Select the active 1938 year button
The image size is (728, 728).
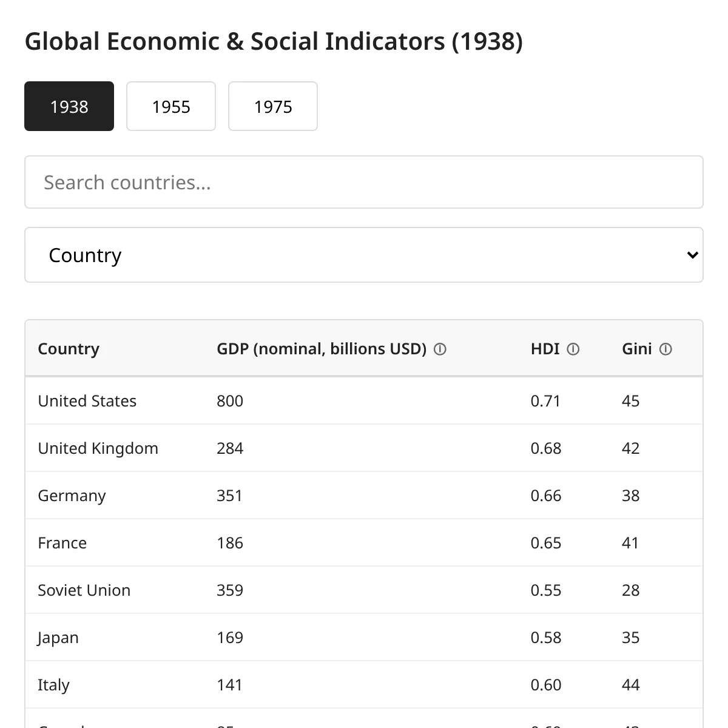[69, 106]
